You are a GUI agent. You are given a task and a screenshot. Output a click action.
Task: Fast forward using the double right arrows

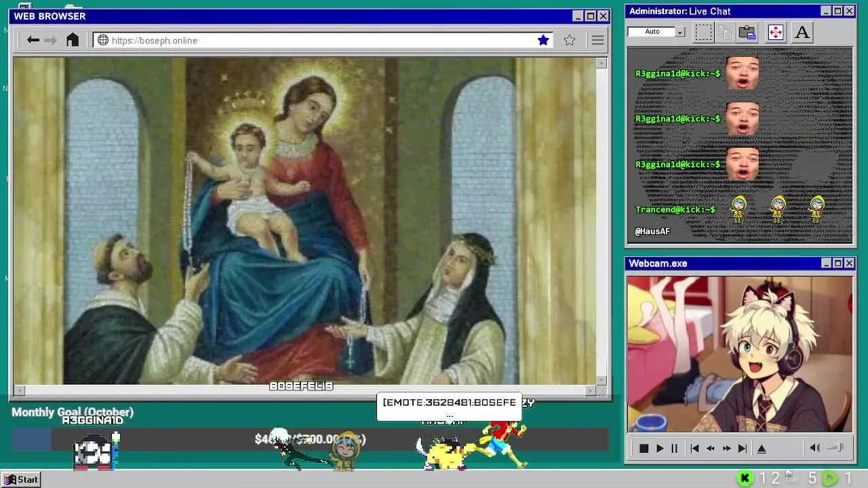[726, 448]
